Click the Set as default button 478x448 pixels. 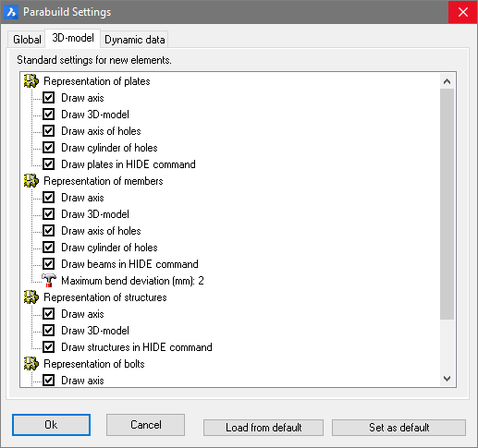398,428
